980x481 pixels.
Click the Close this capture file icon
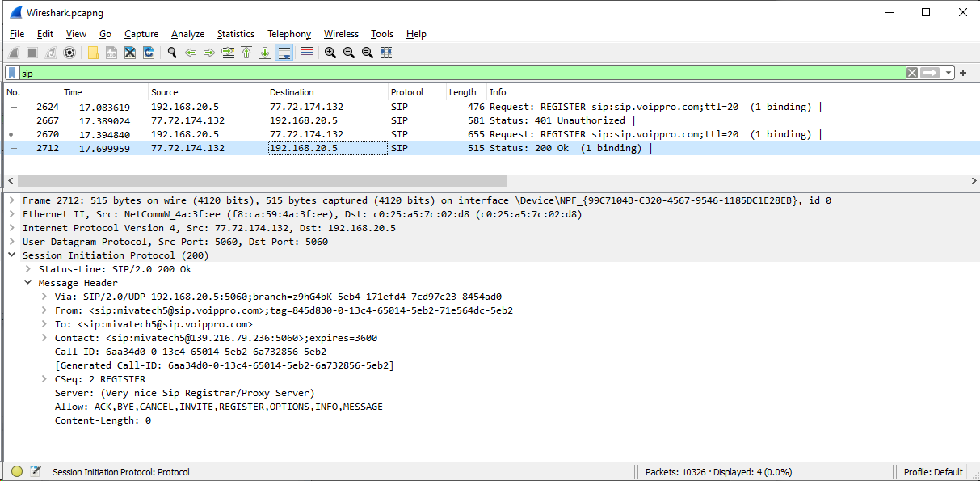pos(129,53)
